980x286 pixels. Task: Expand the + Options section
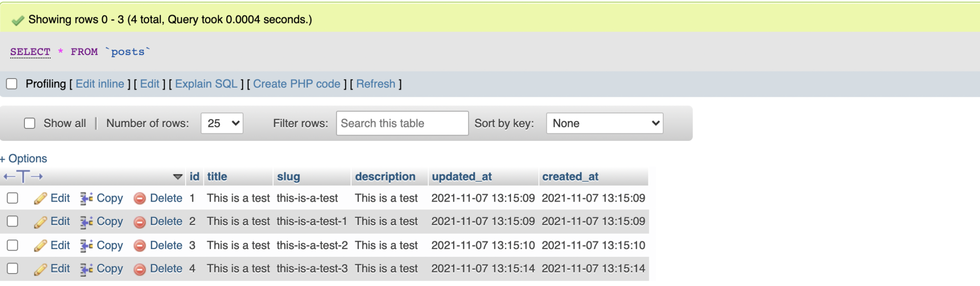point(23,159)
